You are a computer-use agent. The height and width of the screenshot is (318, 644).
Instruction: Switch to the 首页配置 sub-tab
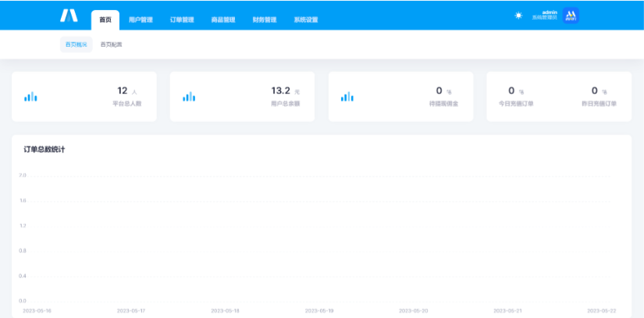tap(111, 45)
